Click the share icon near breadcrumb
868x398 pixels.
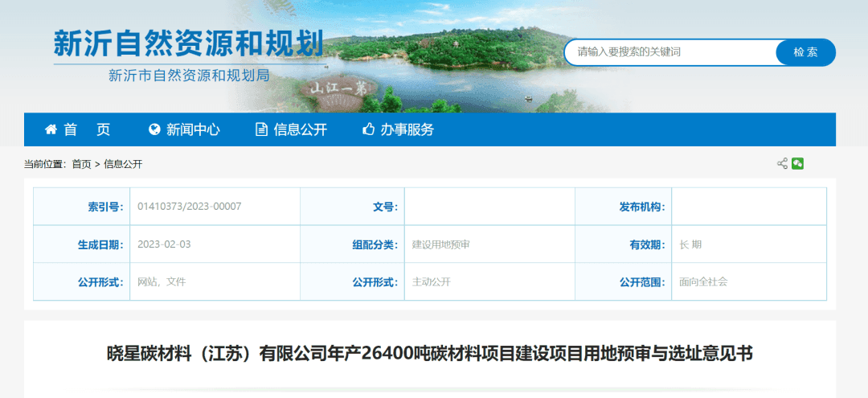point(782,164)
